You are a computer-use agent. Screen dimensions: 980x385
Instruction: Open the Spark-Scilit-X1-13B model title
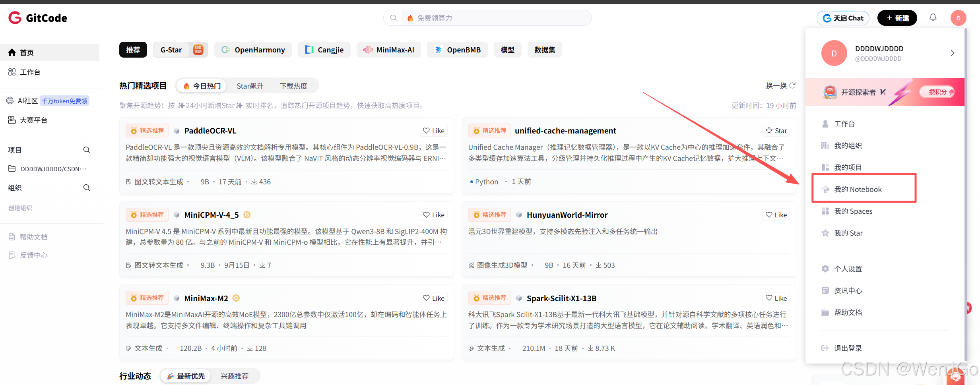coord(561,298)
